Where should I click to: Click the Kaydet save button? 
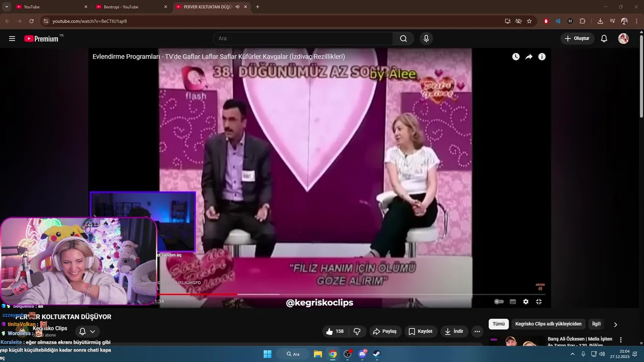click(x=421, y=331)
